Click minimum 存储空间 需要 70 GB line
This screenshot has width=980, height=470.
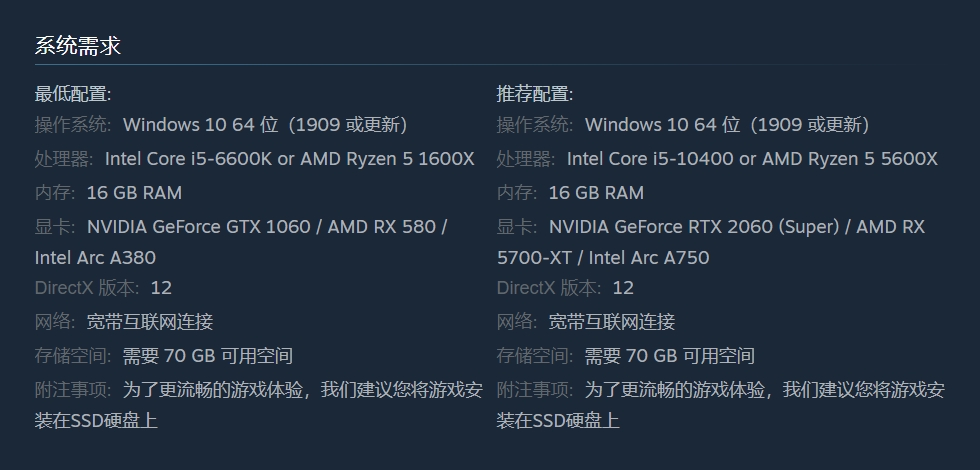click(x=164, y=356)
